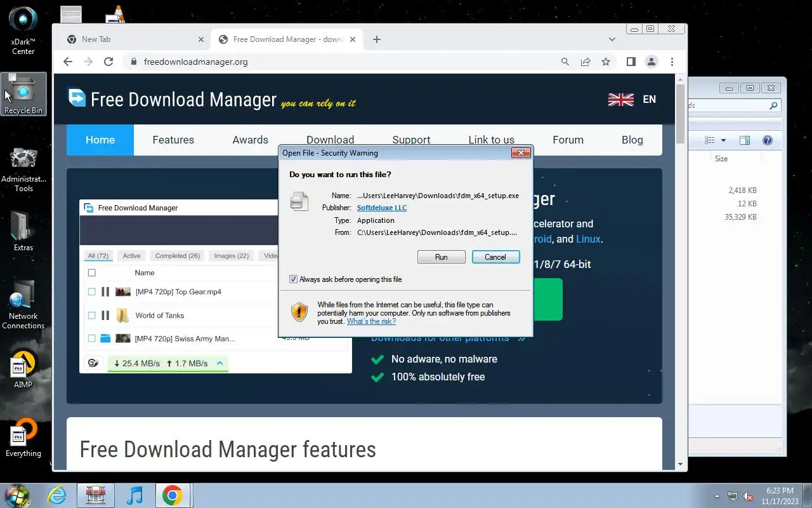Open Network Connections desktop icon
The height and width of the screenshot is (508, 812).
coord(23,304)
